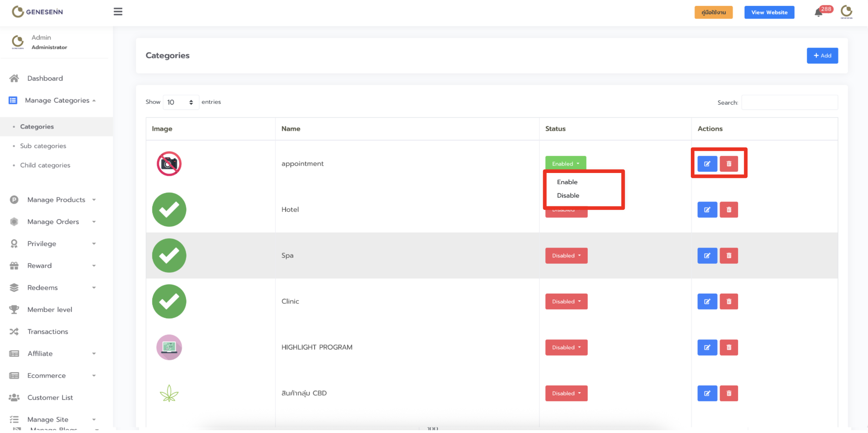Open the notifications bell icon
868x433 pixels.
coord(819,13)
